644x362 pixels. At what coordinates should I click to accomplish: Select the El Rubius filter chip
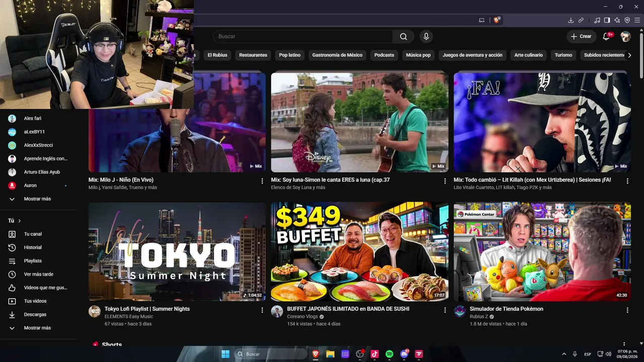tap(217, 55)
